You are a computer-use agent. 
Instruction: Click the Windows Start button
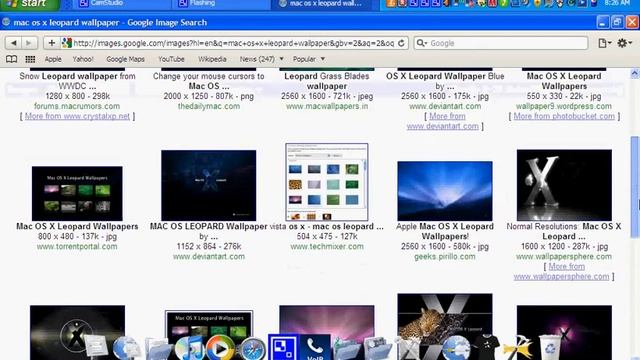coord(29,4)
